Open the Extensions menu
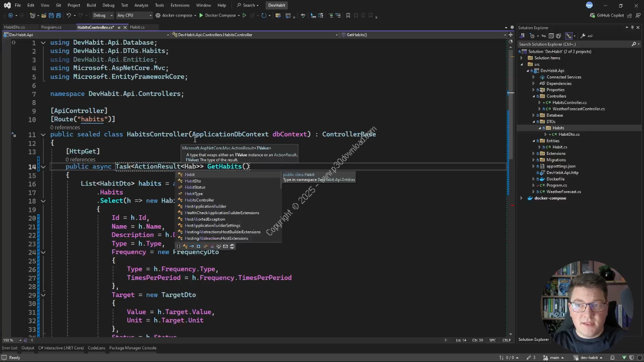The image size is (644, 362). pyautogui.click(x=180, y=5)
